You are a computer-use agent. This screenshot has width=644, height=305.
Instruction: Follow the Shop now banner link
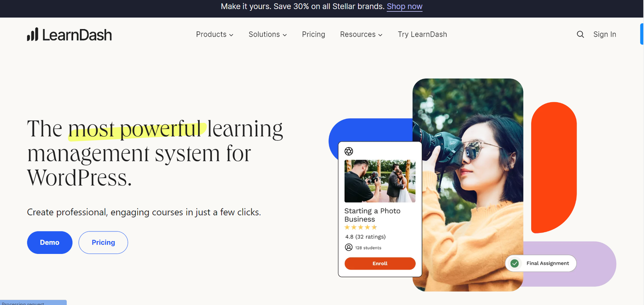(x=405, y=6)
